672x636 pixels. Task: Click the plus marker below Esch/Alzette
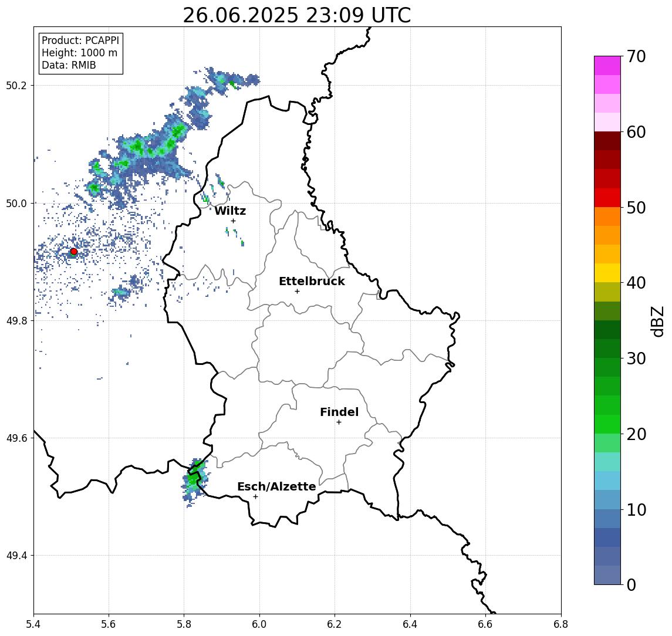[x=255, y=497]
